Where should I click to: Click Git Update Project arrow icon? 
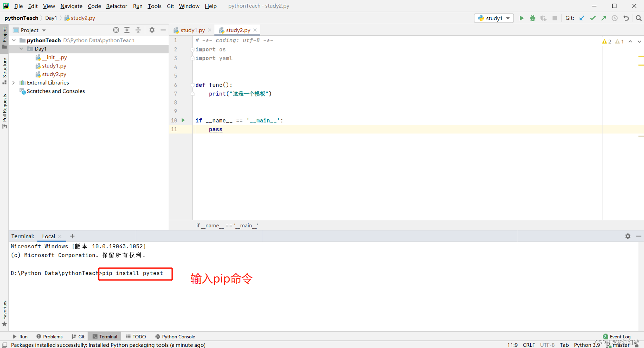tap(582, 18)
